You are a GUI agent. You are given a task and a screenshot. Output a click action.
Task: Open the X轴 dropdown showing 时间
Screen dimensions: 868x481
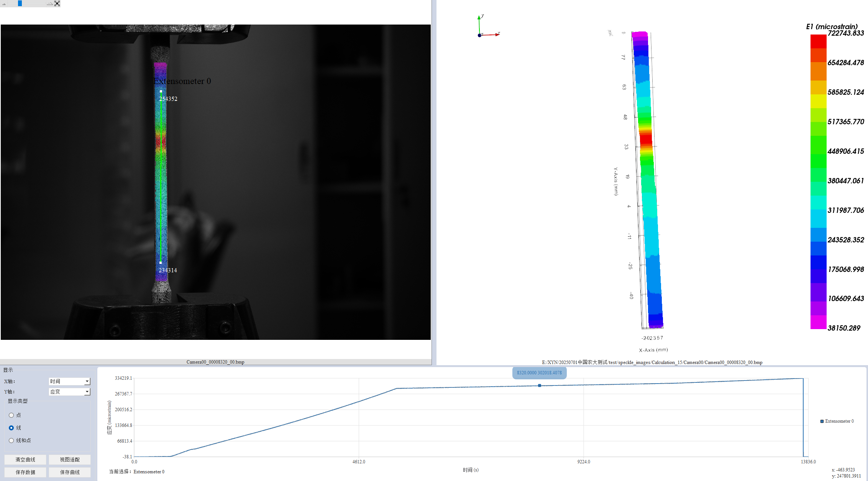coord(69,381)
